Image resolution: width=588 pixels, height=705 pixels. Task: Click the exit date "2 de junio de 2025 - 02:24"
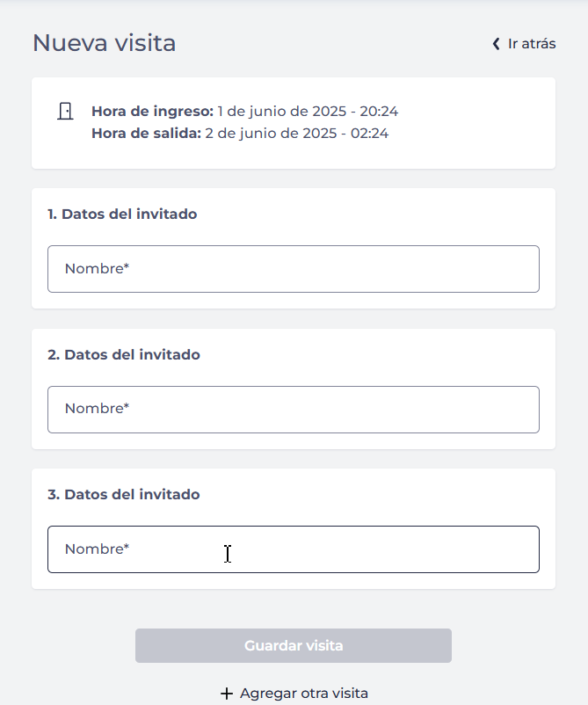296,134
